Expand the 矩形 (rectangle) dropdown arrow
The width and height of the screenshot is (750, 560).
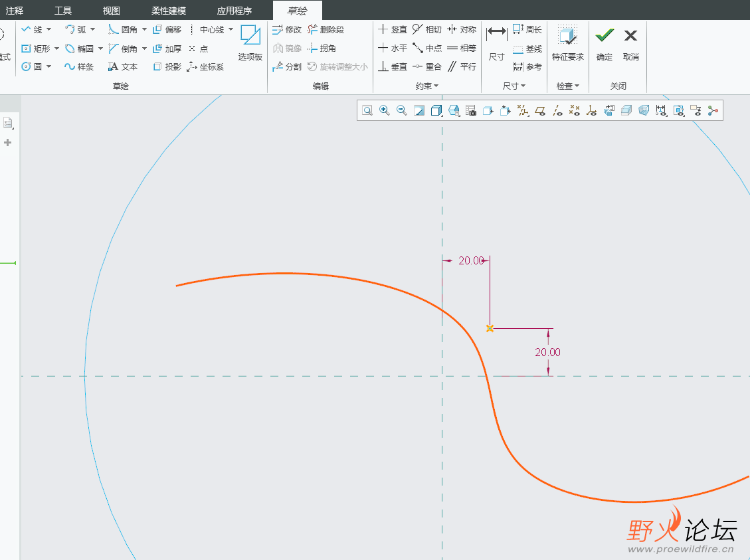(x=56, y=48)
